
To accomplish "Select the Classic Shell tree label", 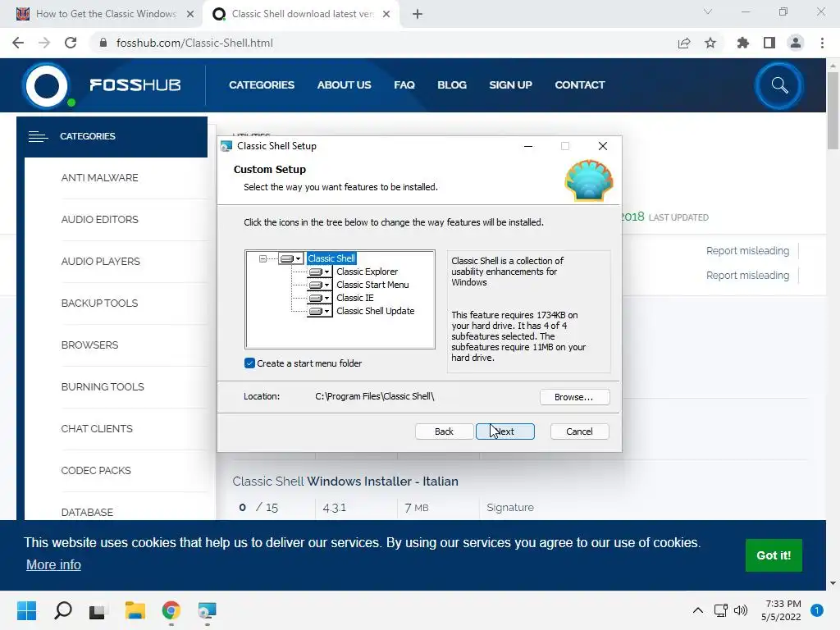I will tap(331, 258).
